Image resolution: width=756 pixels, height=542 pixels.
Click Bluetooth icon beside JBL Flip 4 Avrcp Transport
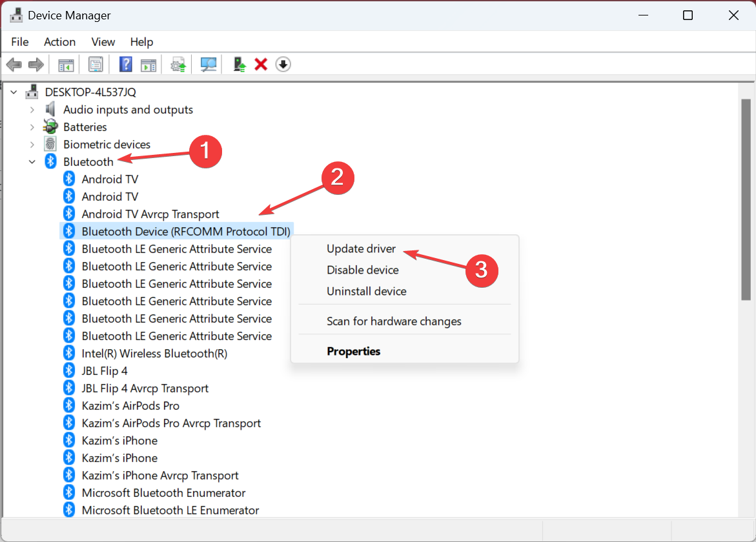point(69,388)
